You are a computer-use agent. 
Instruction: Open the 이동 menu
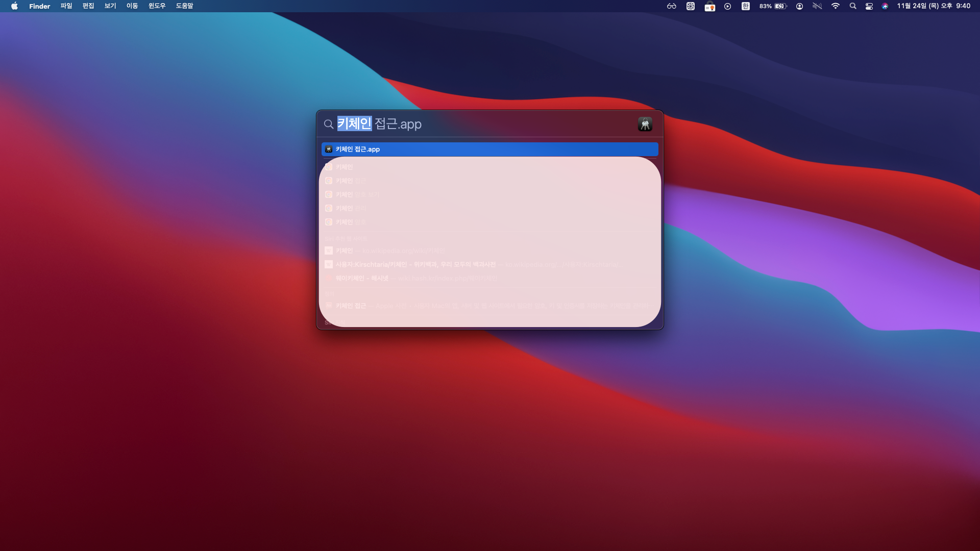point(132,6)
